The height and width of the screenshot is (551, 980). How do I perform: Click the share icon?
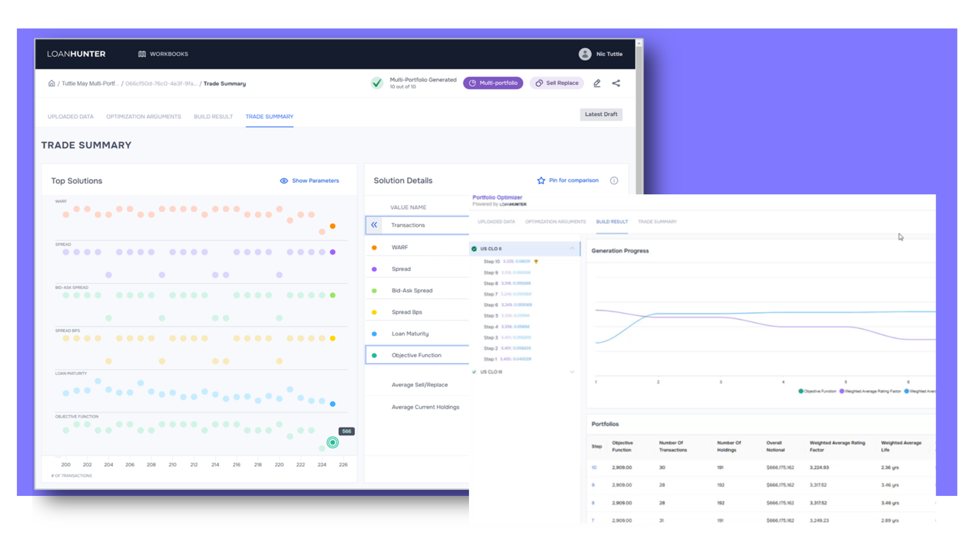click(616, 83)
